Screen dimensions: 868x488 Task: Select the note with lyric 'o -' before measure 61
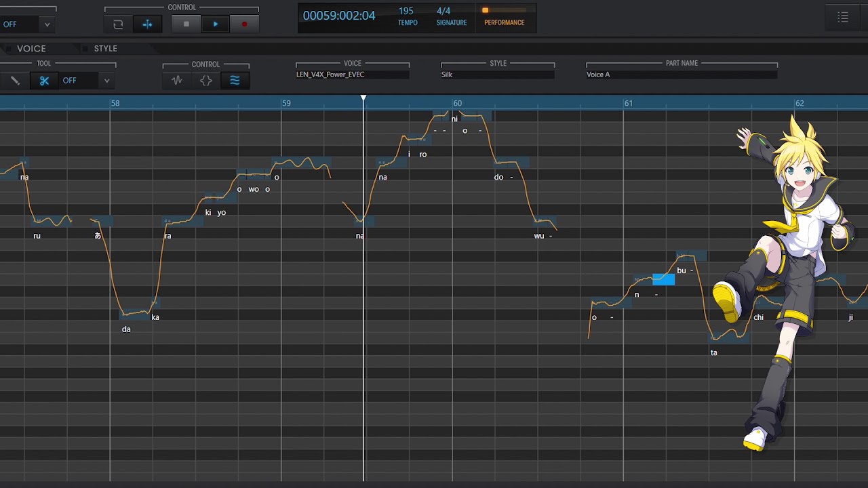pos(611,303)
